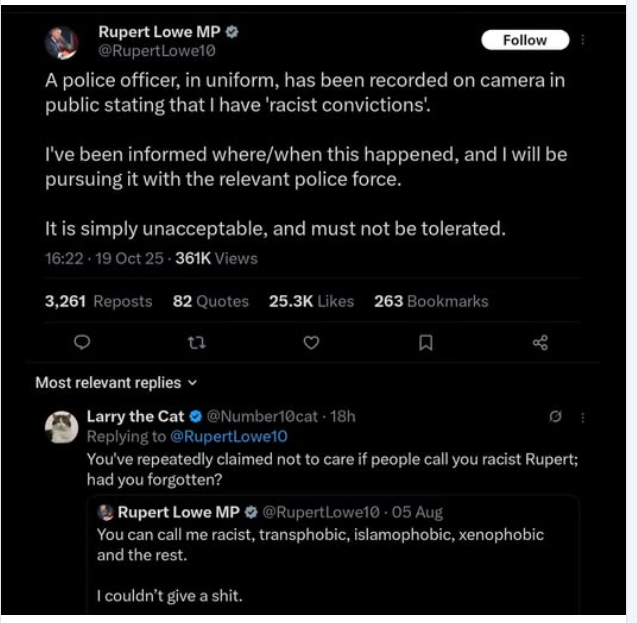Open the share icon on the tweet
The height and width of the screenshot is (623, 637).
tap(540, 343)
